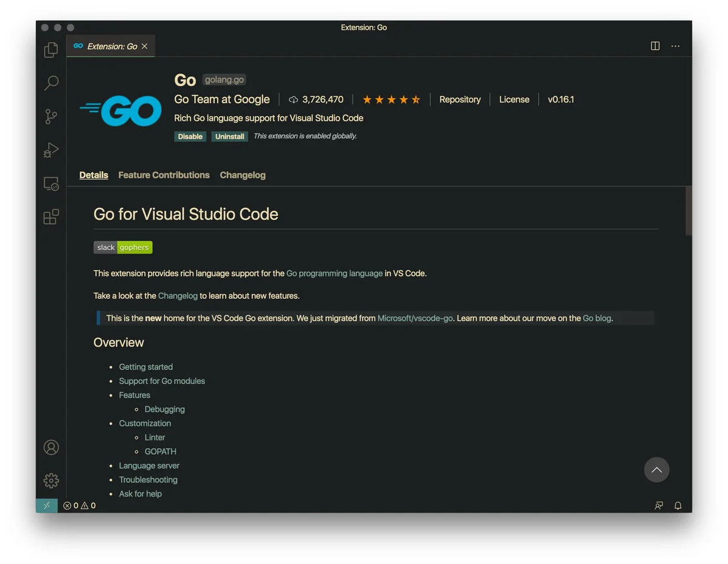The height and width of the screenshot is (564, 728).
Task: Open the Remote Explorer view
Action: point(51,184)
